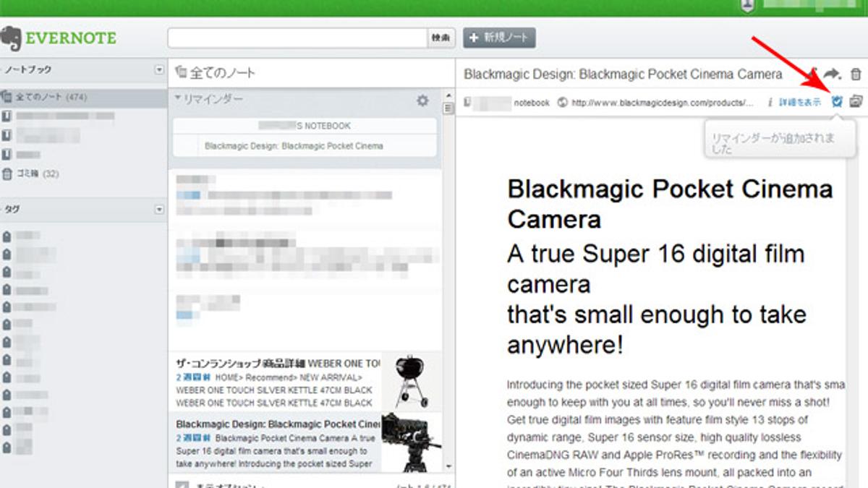This screenshot has height=488, width=868.
Task: Open reminder settings gear icon
Action: [422, 100]
